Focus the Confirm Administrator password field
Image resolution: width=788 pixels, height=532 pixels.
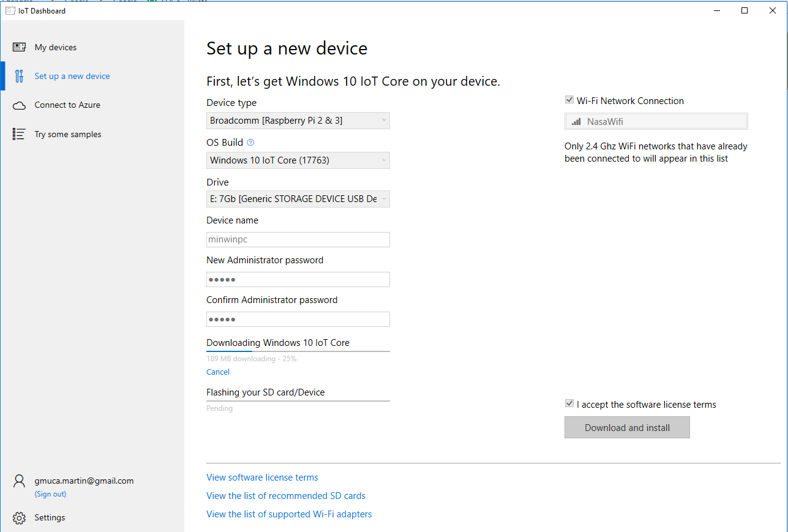point(298,319)
